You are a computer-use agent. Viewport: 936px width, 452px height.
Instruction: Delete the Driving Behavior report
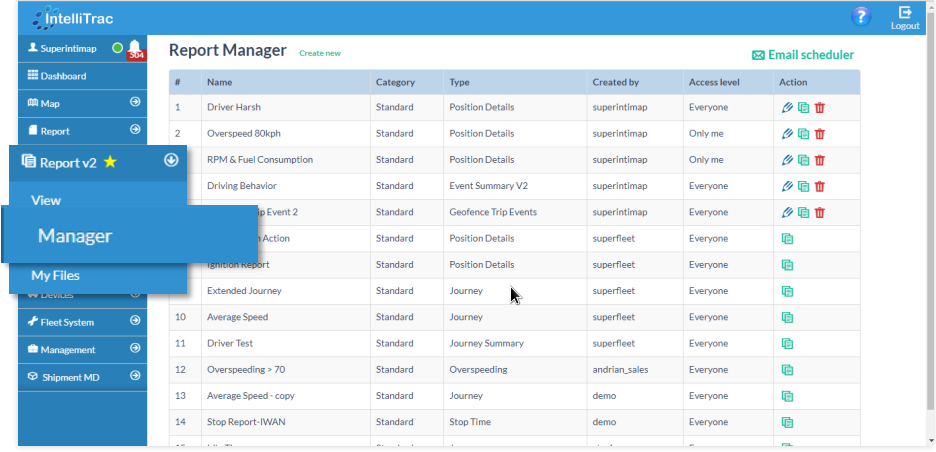[x=820, y=186]
